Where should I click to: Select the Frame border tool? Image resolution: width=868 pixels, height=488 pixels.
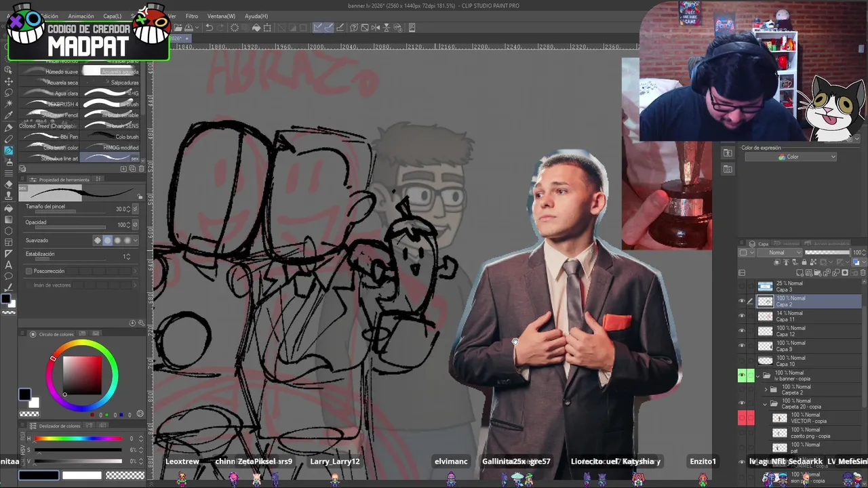tap(9, 243)
